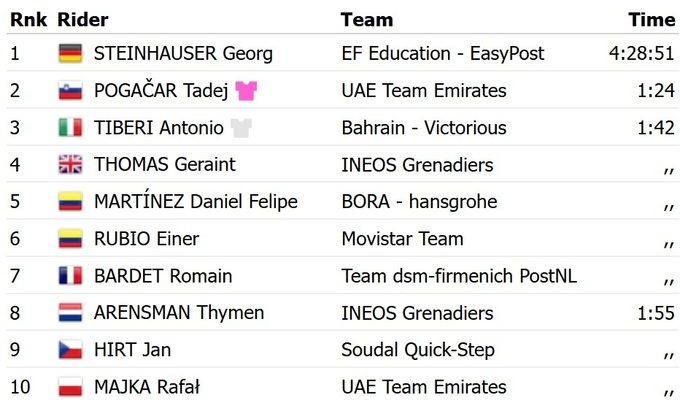Click the Rider column header
Image resolution: width=680 pixels, height=403 pixels.
point(83,20)
